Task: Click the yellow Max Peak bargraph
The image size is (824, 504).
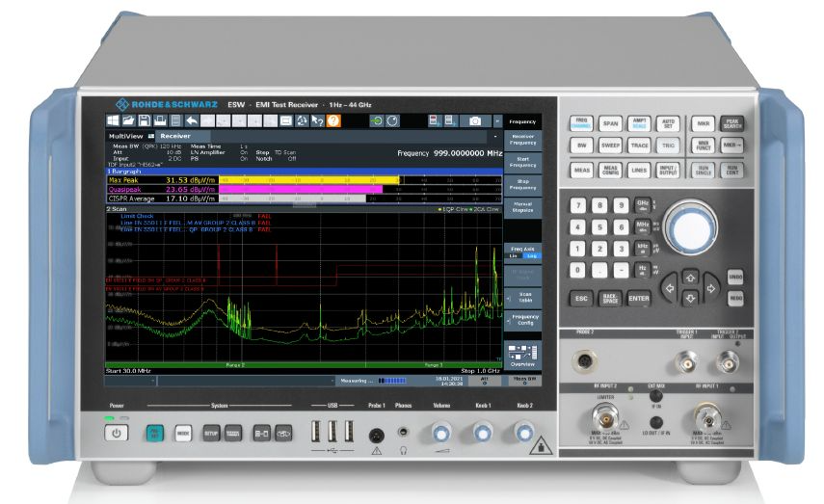Action: pos(309,180)
